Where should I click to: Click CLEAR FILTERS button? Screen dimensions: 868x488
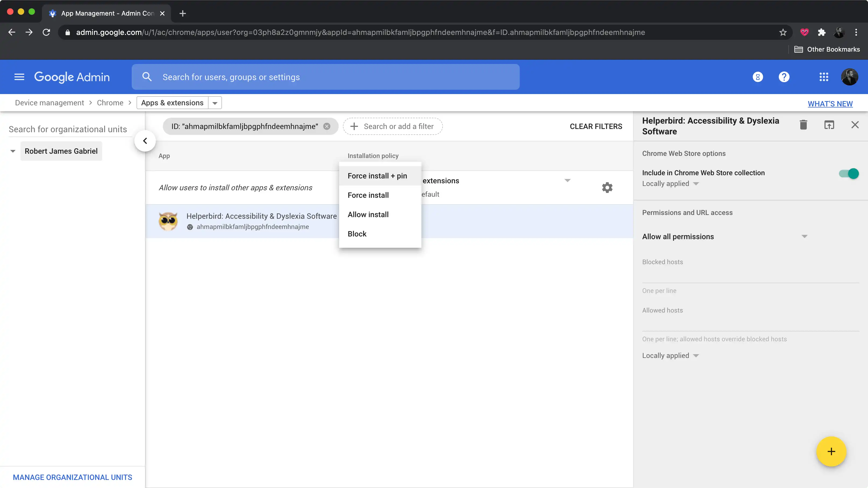point(596,126)
